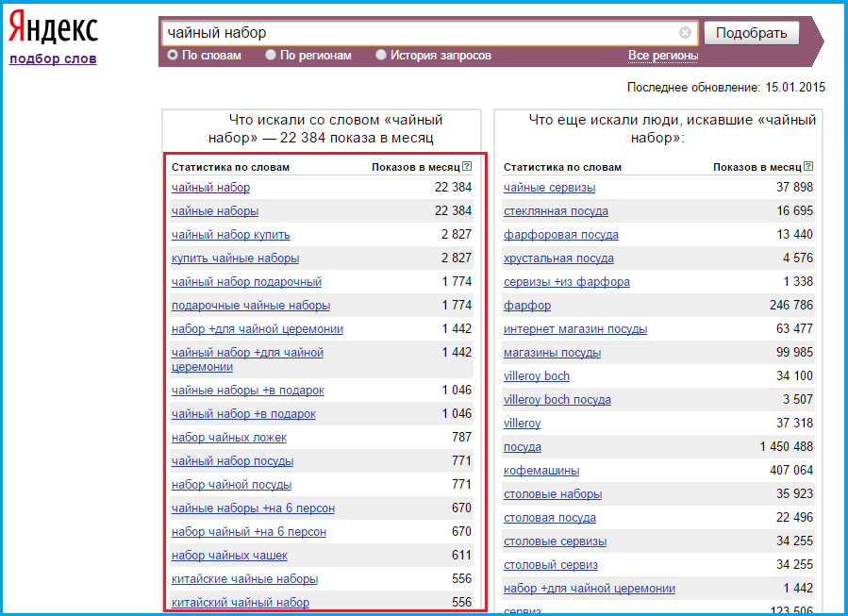
Task: Click the "китайские чайные наборы" link
Action: coord(244,579)
